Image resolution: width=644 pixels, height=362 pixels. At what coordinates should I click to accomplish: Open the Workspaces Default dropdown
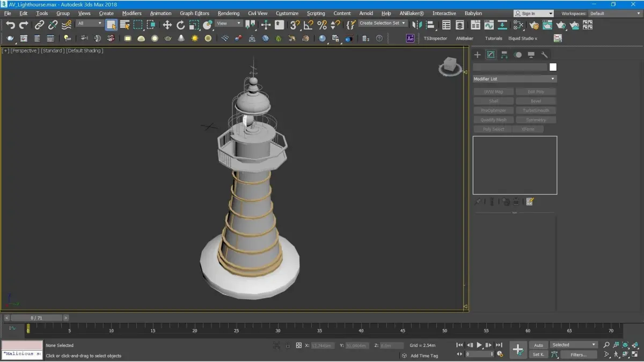614,13
